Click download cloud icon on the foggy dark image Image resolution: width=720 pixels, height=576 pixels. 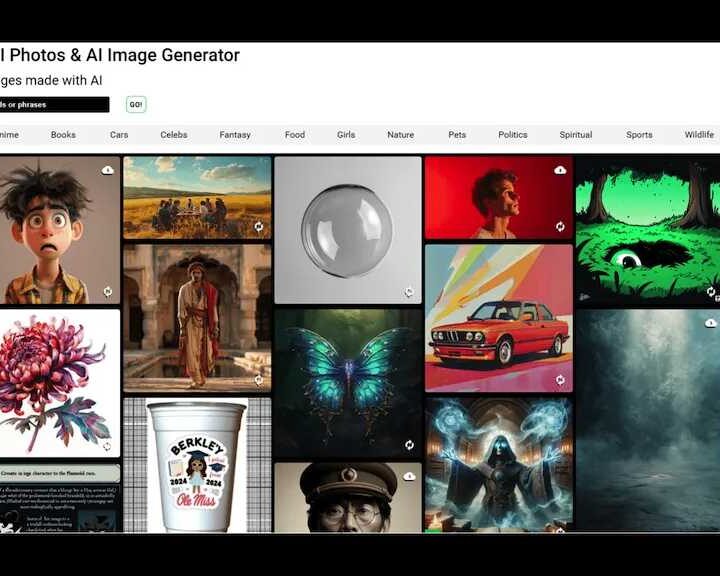click(x=711, y=323)
